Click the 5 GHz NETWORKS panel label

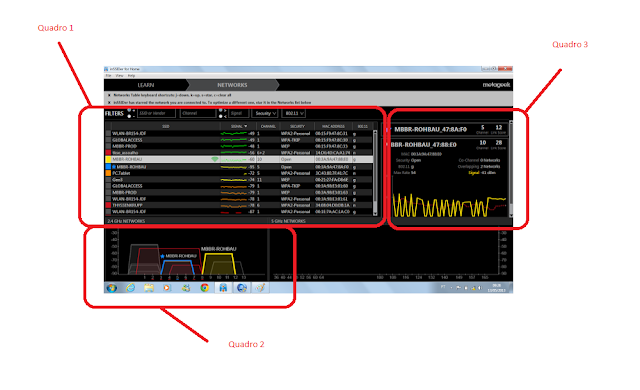coord(288,221)
